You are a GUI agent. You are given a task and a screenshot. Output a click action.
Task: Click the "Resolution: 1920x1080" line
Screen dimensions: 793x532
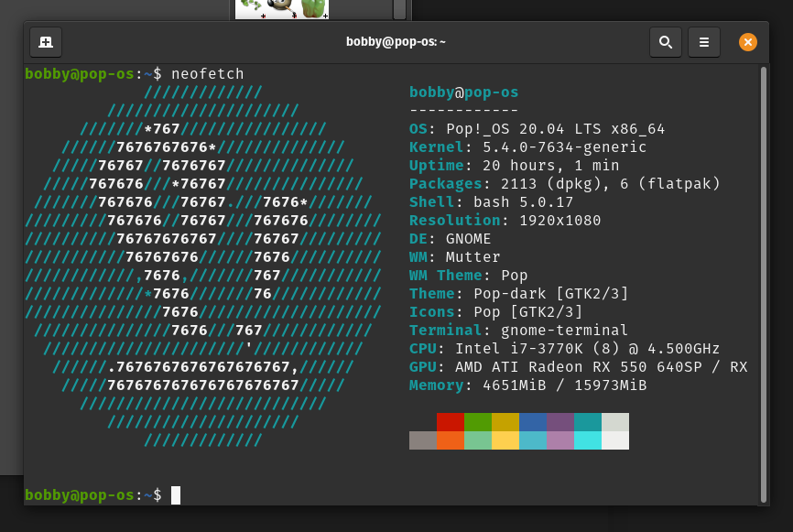click(505, 221)
